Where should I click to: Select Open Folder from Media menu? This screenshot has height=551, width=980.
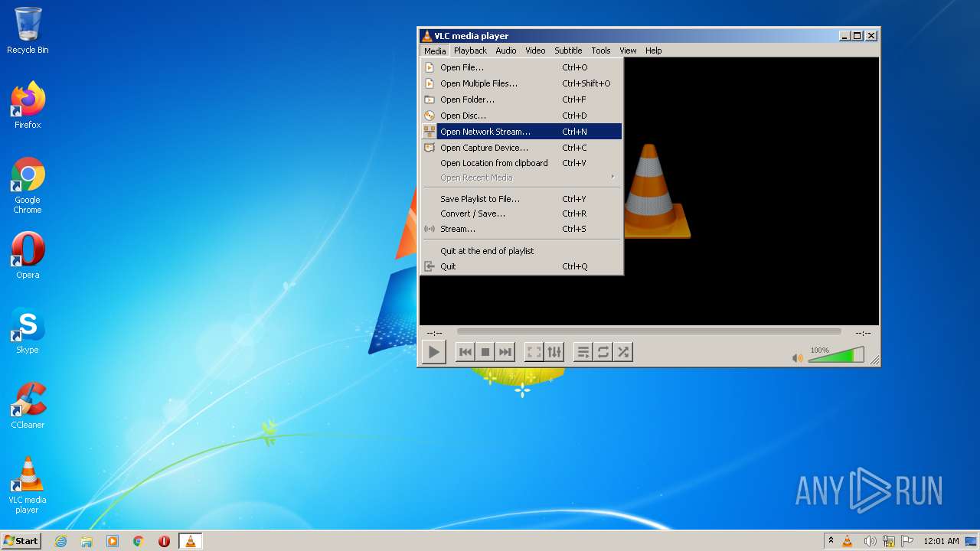coord(521,99)
